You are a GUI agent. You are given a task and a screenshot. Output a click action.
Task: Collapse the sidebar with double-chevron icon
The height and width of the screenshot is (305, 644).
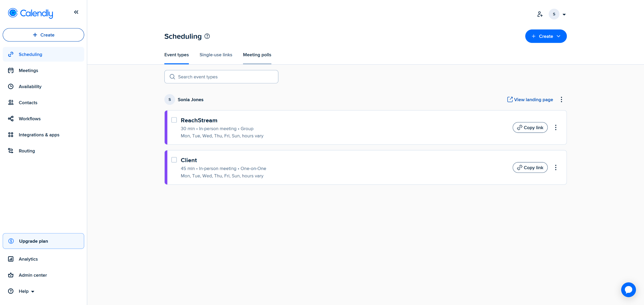(76, 12)
